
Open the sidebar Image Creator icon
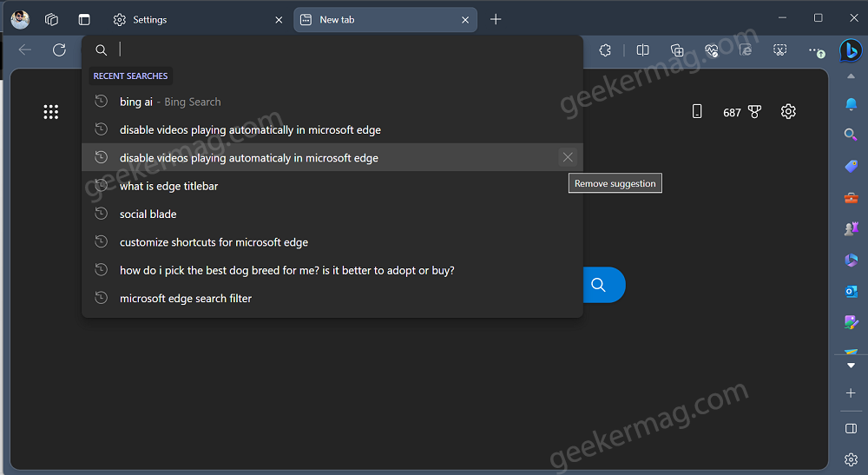851,322
